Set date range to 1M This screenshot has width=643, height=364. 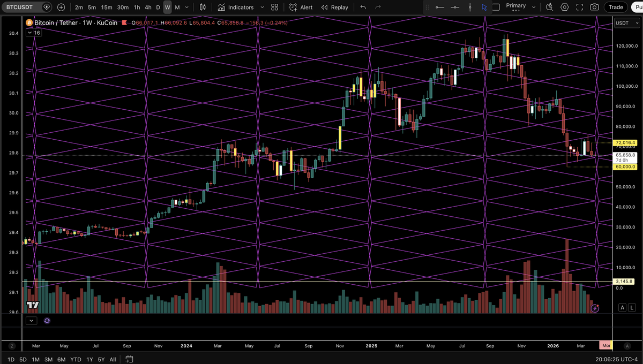click(36, 359)
